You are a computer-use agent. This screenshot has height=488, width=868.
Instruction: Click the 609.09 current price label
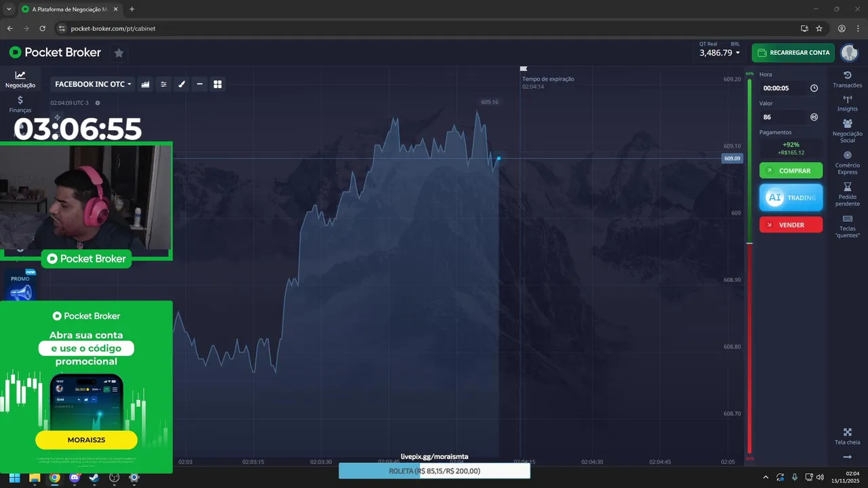pos(732,159)
